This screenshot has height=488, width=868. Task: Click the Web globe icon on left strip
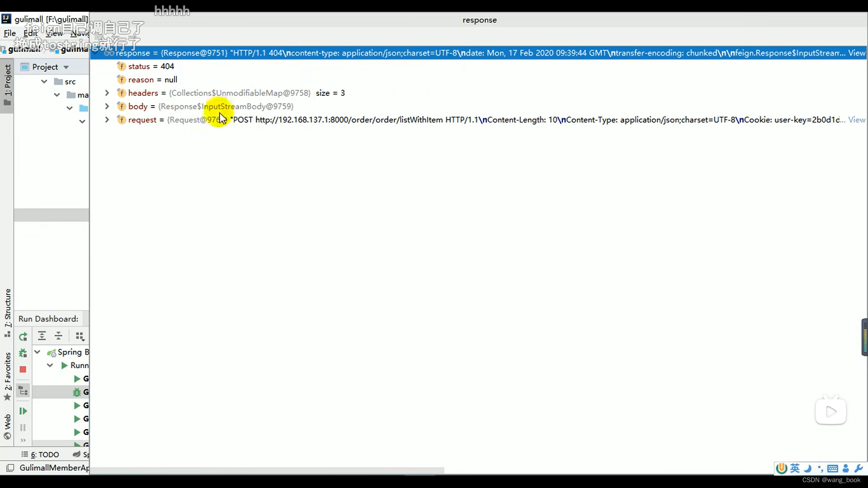click(7, 436)
